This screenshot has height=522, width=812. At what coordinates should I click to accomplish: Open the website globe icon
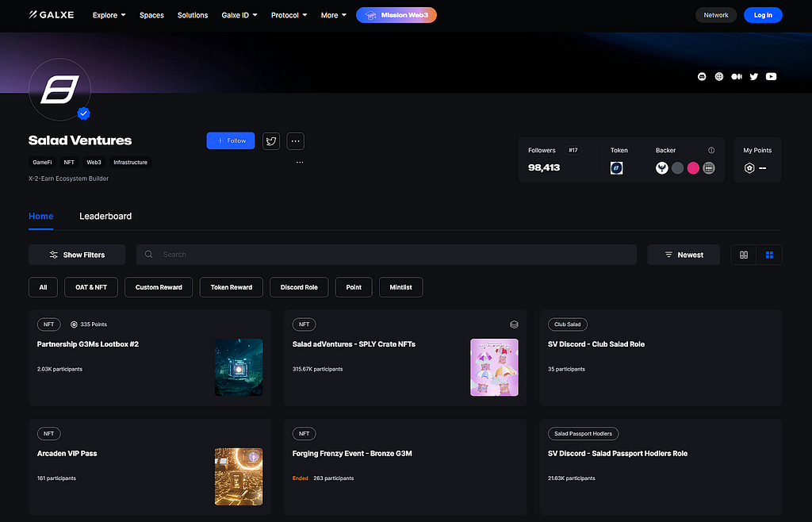pyautogui.click(x=718, y=77)
